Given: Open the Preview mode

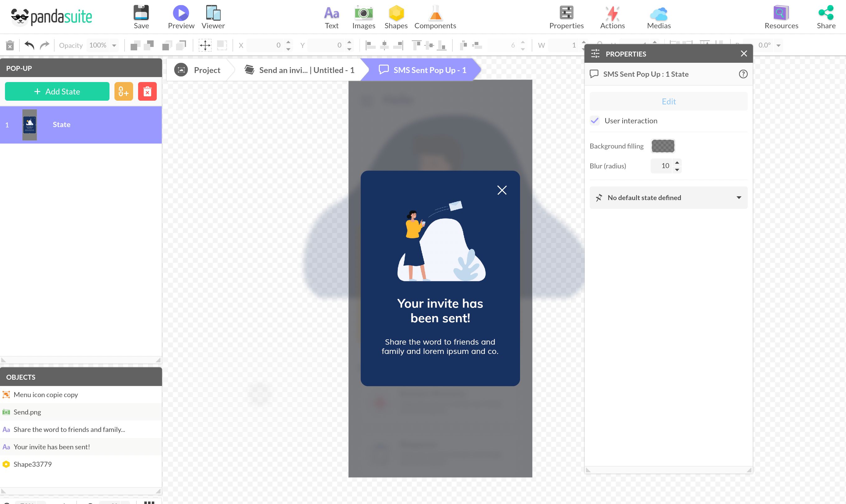Looking at the screenshot, I should point(181,16).
